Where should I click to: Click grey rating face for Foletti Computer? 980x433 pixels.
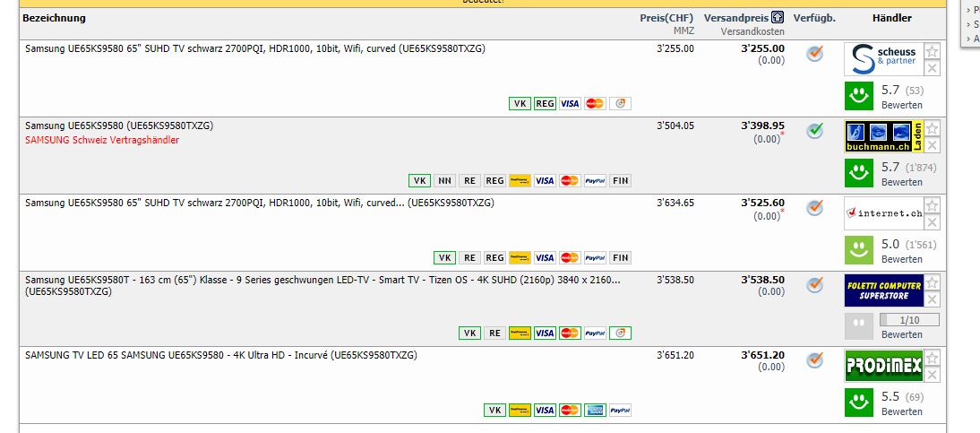(859, 326)
